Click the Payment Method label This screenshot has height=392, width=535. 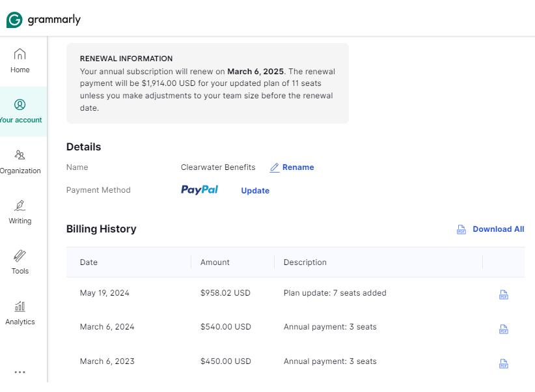98,190
